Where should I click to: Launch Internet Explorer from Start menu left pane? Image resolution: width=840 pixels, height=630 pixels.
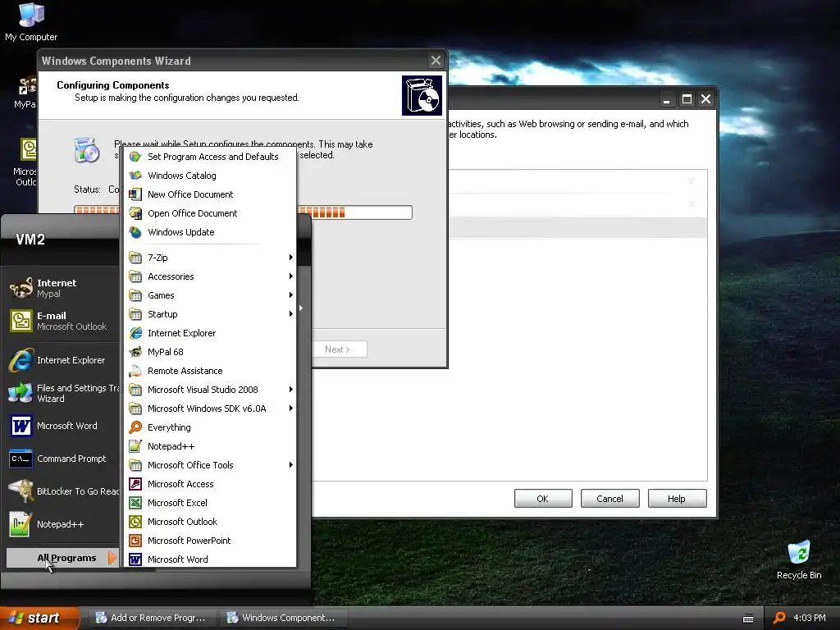click(62, 360)
